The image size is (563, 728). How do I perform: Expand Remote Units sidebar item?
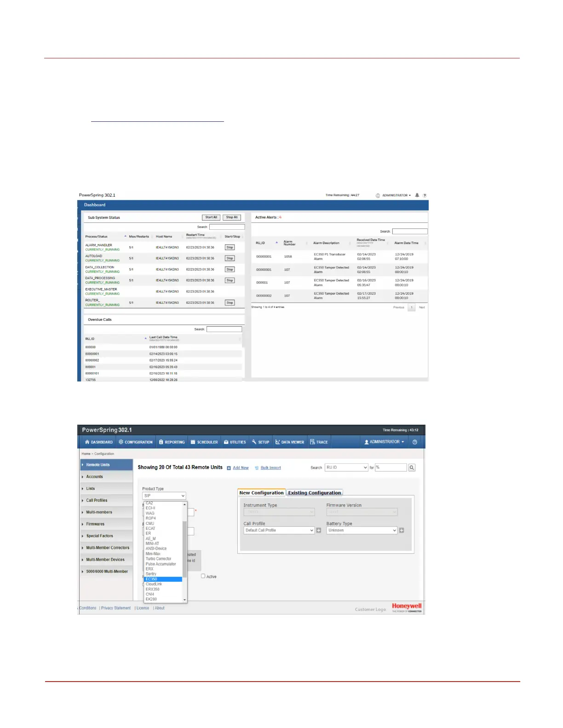pyautogui.click(x=106, y=465)
